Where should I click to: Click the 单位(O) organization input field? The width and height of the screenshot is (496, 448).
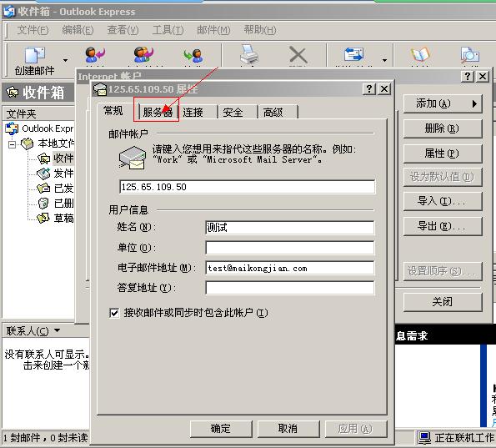point(289,248)
